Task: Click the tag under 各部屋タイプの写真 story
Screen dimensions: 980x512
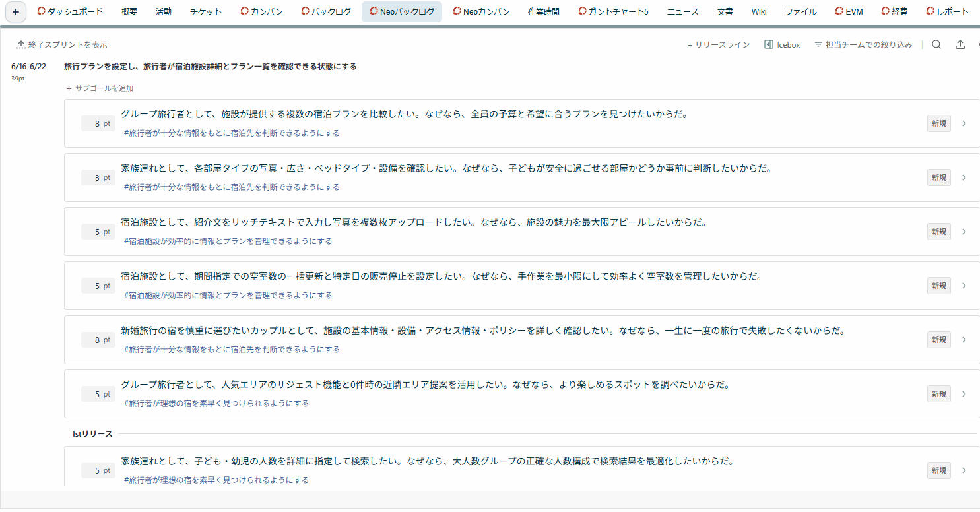Action: coord(232,187)
